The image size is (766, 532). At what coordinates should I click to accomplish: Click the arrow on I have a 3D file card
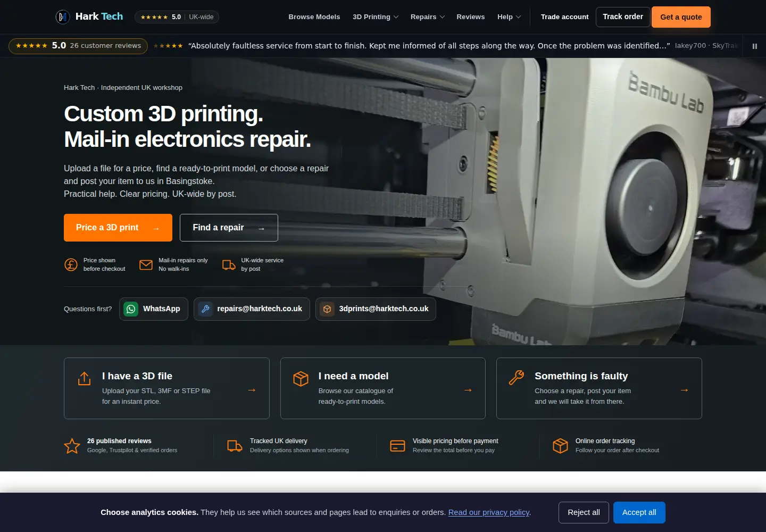tap(252, 390)
